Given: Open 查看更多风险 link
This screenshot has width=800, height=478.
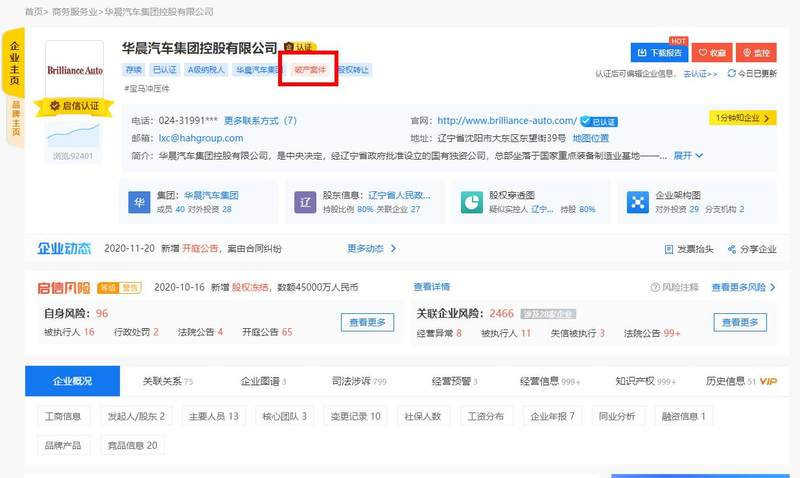Looking at the screenshot, I should point(743,288).
